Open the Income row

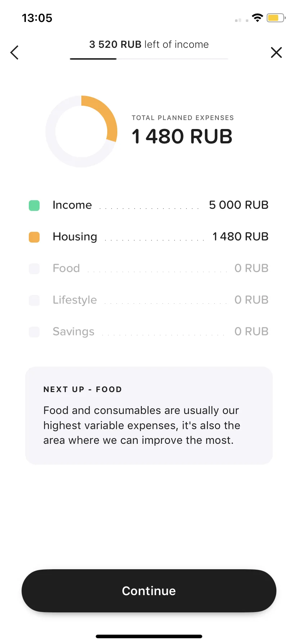(x=149, y=205)
